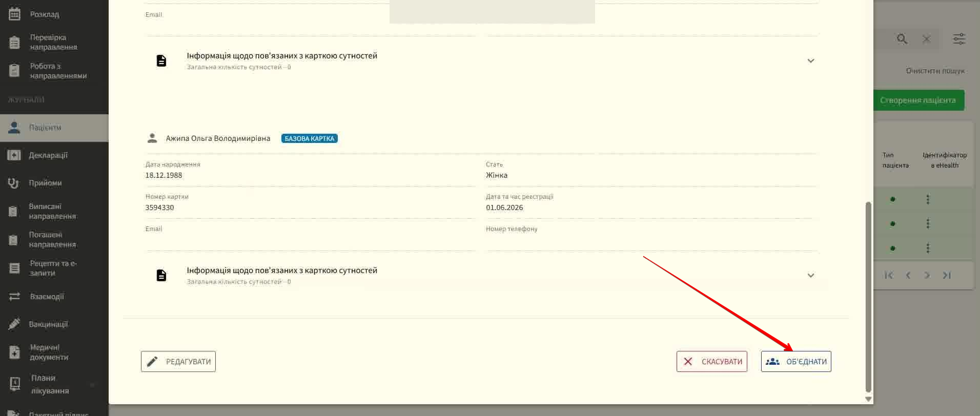Viewport: 980px width, 416px height.
Task: Click РЕДАГУВАТИ edit button
Action: [x=178, y=361]
